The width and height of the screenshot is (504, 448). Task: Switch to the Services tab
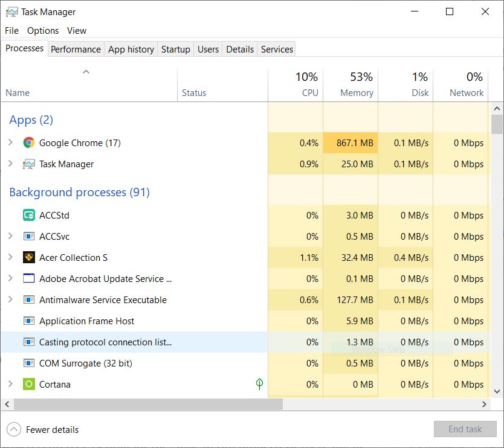(277, 49)
